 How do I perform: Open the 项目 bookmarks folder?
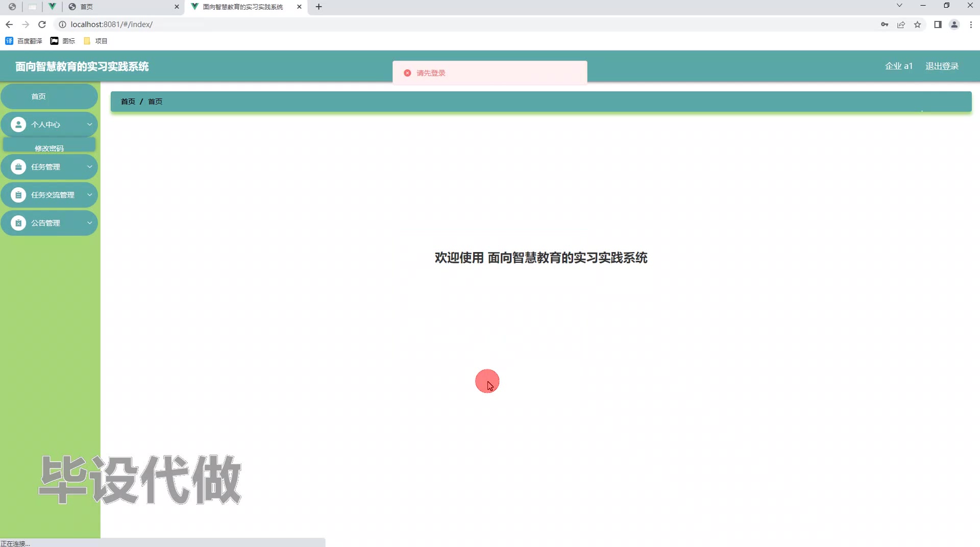click(x=95, y=41)
